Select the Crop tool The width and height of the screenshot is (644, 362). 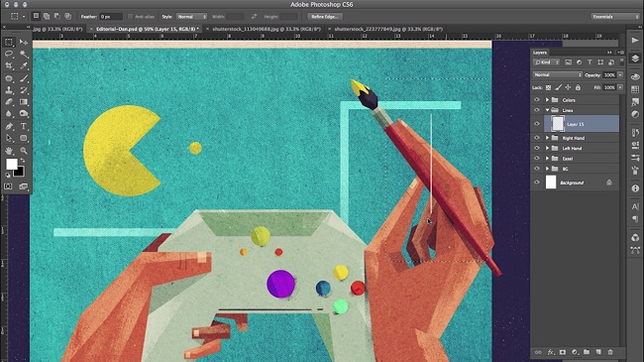9,65
